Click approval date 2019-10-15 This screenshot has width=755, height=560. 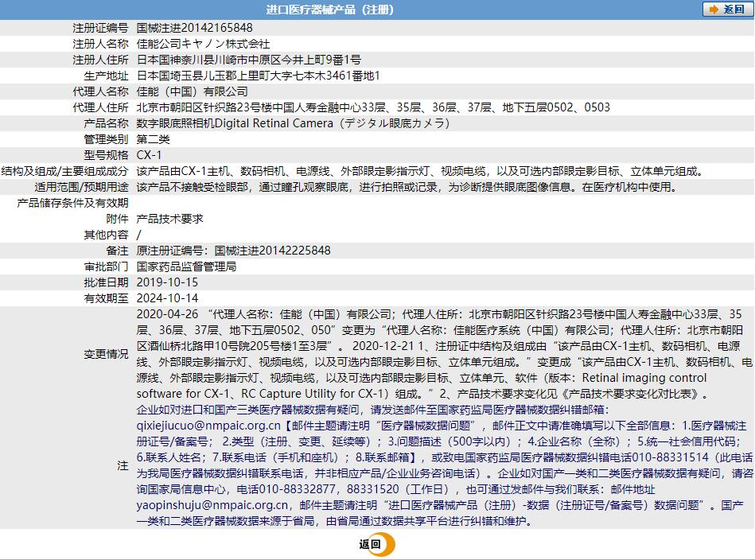[168, 282]
